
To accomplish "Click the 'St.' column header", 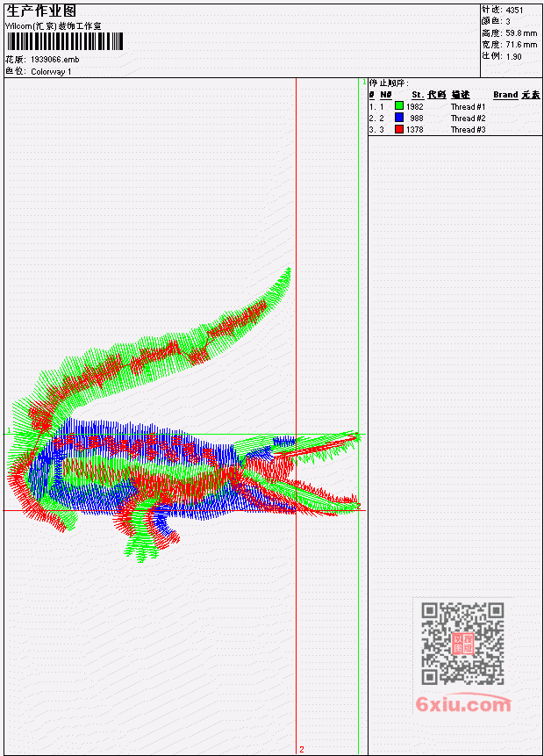I will (418, 95).
